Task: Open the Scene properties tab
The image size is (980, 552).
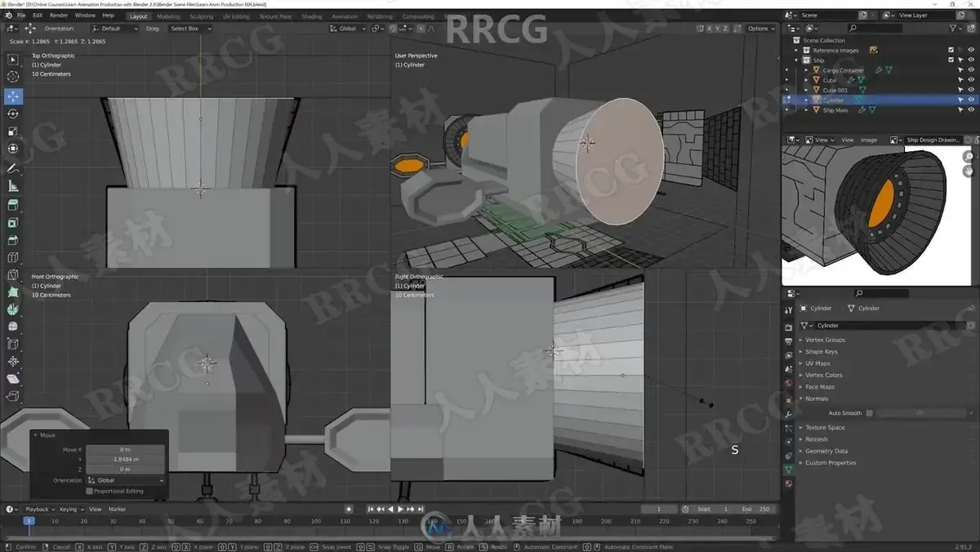Action: (789, 369)
